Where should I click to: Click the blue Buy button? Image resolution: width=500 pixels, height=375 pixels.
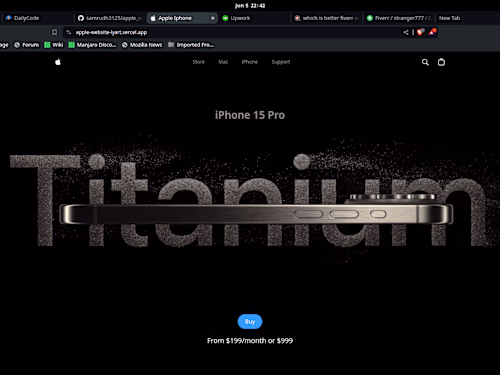[250, 322]
